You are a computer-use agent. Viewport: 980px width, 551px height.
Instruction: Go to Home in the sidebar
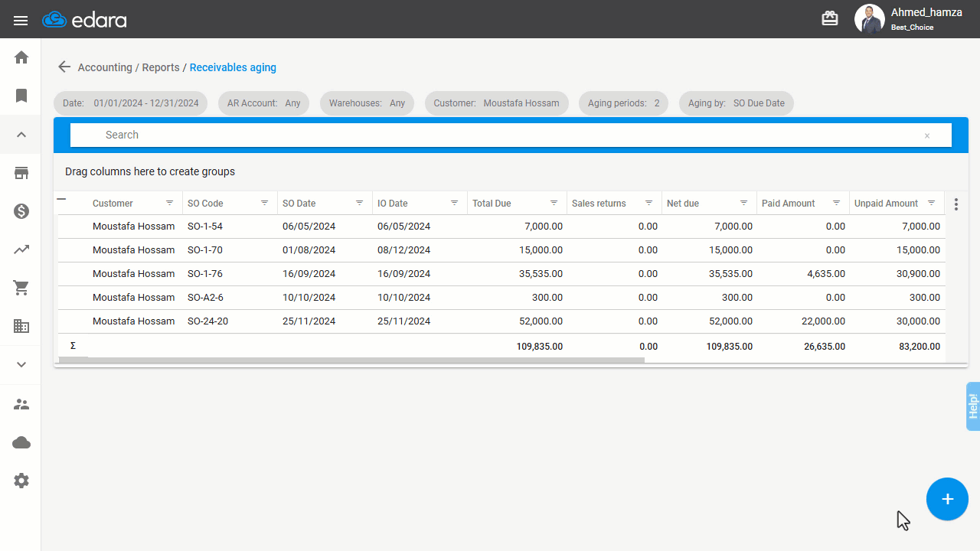21,57
